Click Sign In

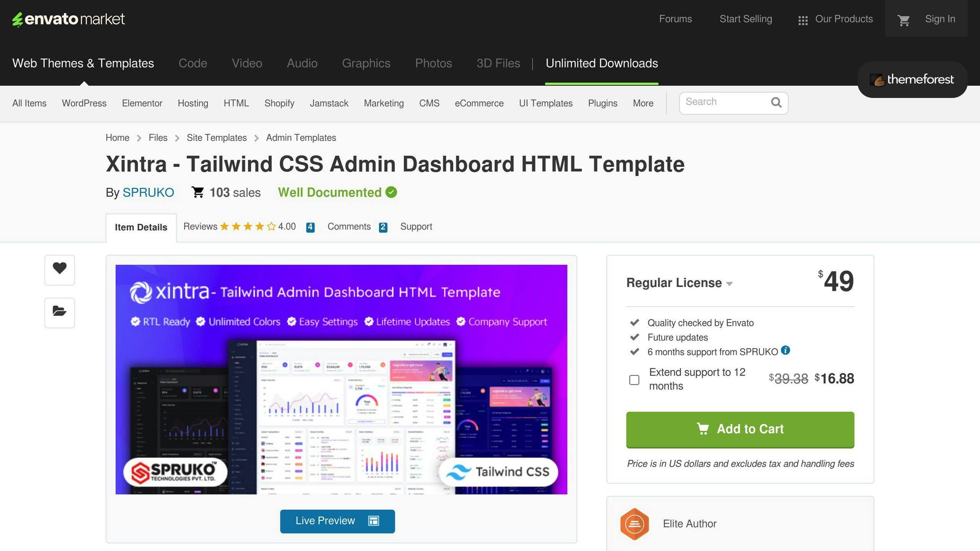(940, 19)
